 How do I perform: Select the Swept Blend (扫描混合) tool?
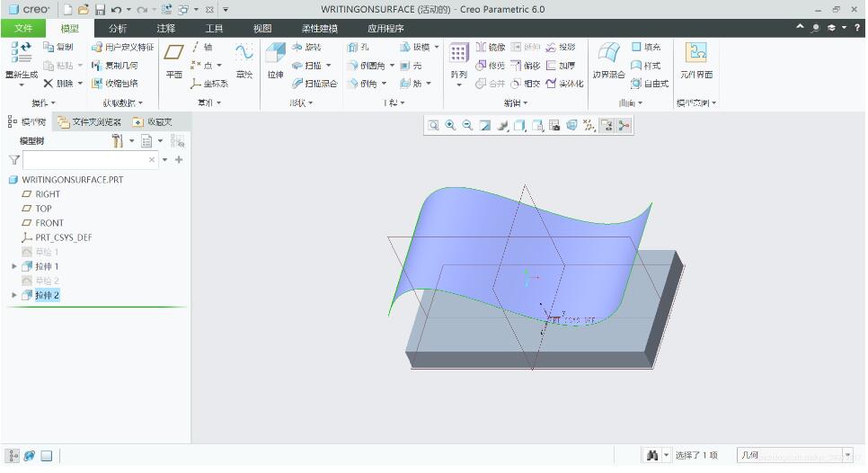tap(314, 84)
